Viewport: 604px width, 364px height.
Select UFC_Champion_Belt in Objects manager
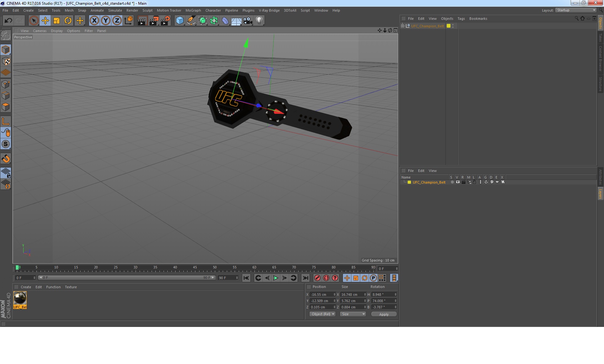click(x=427, y=26)
